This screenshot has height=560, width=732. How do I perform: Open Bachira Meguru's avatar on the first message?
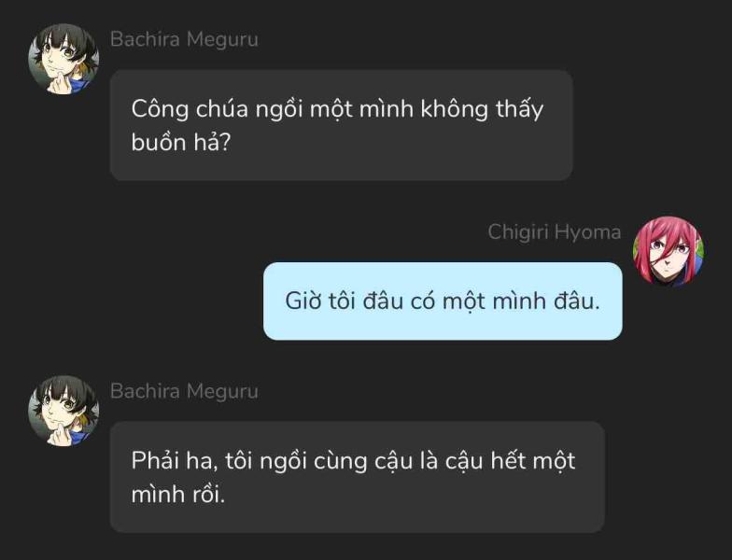tap(63, 60)
